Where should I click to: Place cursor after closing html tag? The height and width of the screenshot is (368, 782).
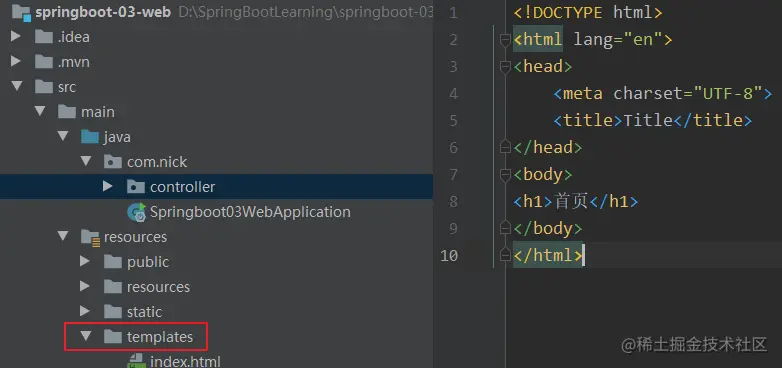[584, 255]
